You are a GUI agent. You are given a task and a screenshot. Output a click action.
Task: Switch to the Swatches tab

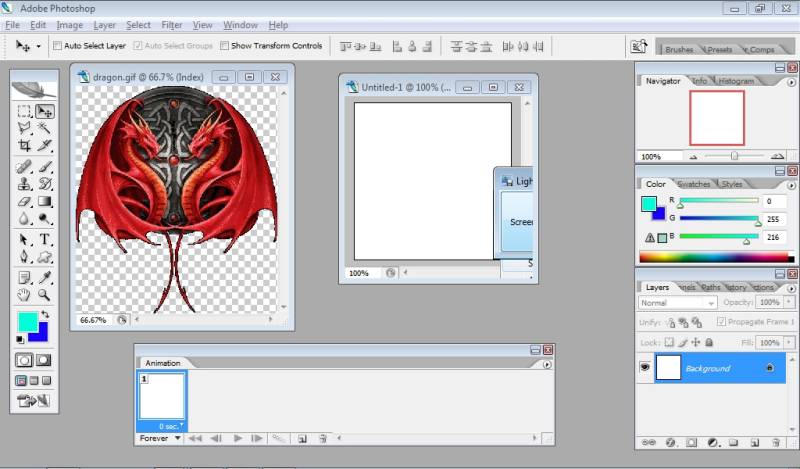(694, 184)
